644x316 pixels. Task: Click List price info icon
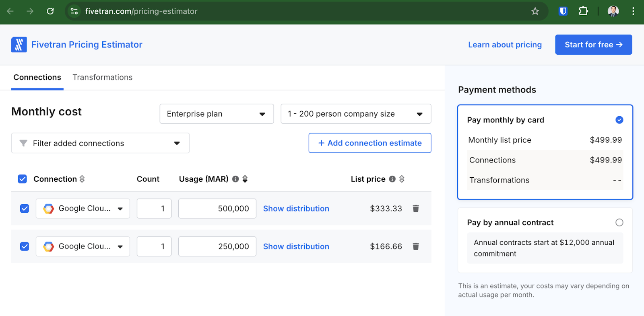pos(392,179)
